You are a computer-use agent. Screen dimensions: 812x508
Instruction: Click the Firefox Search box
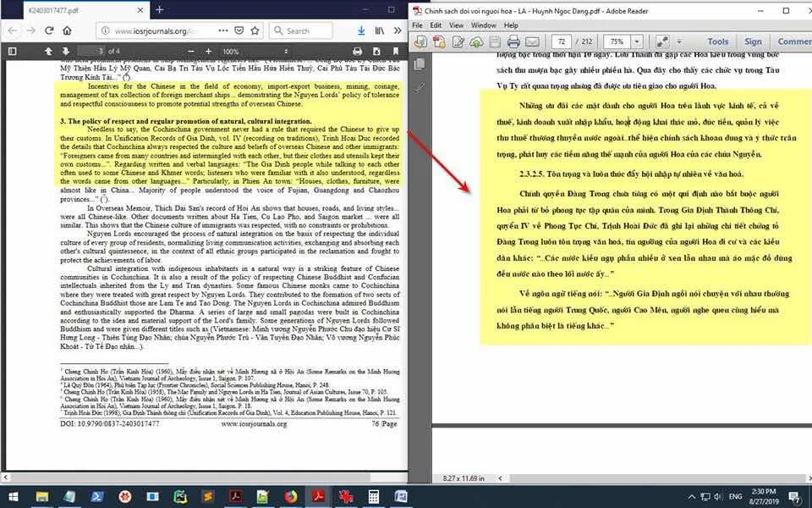301,30
